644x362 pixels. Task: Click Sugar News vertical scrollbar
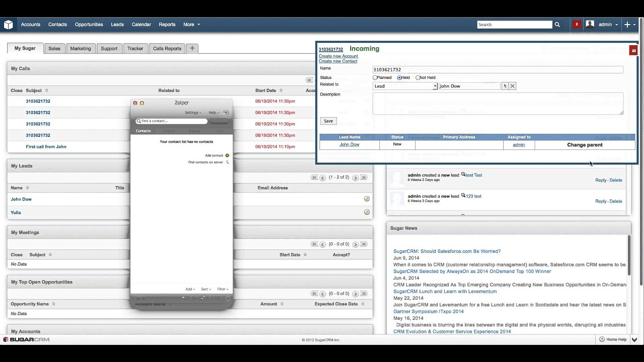tap(629, 255)
